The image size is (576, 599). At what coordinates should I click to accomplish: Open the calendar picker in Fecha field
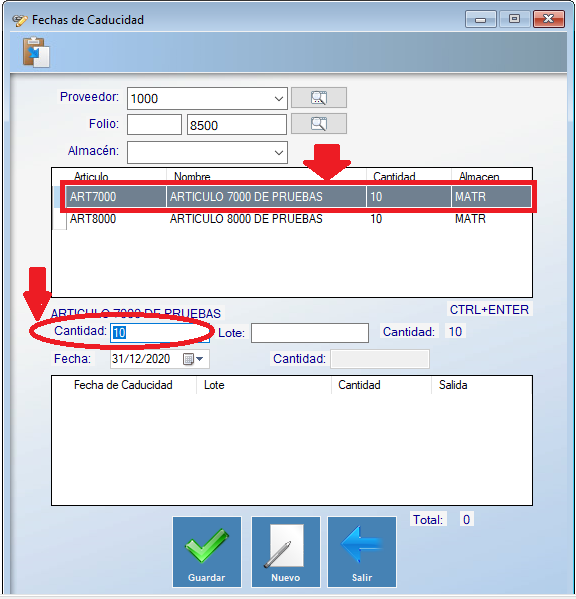[188, 359]
